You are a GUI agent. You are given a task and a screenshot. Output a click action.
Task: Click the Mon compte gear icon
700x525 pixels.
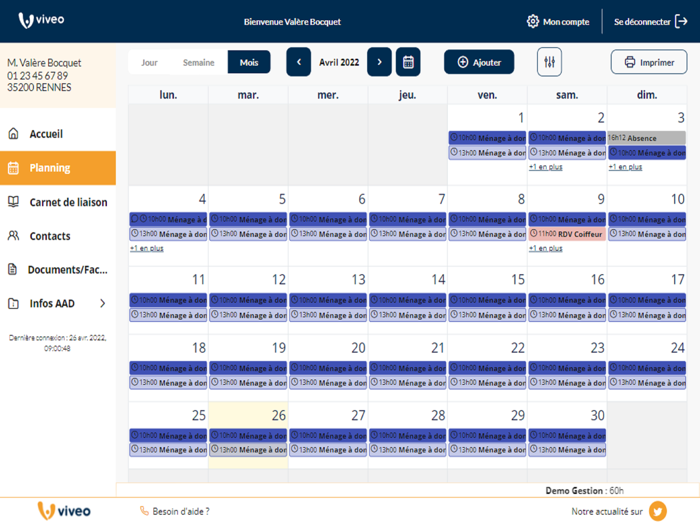click(x=533, y=21)
